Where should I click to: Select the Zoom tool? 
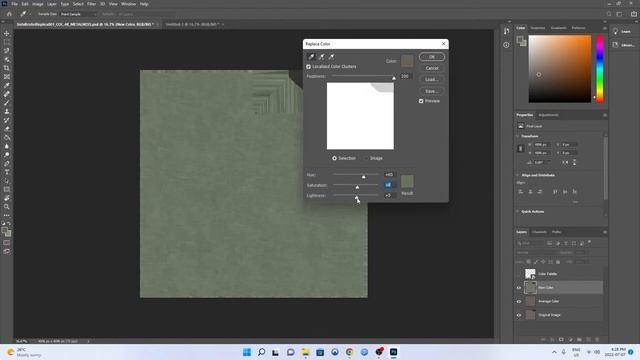[7, 207]
